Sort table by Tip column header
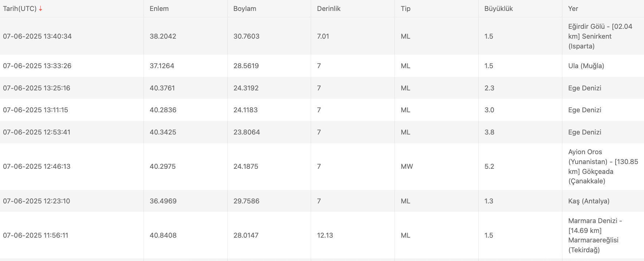644x261 pixels. click(x=405, y=9)
